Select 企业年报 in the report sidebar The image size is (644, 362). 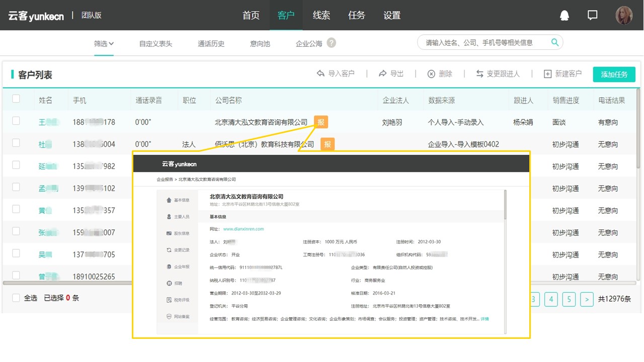click(178, 266)
